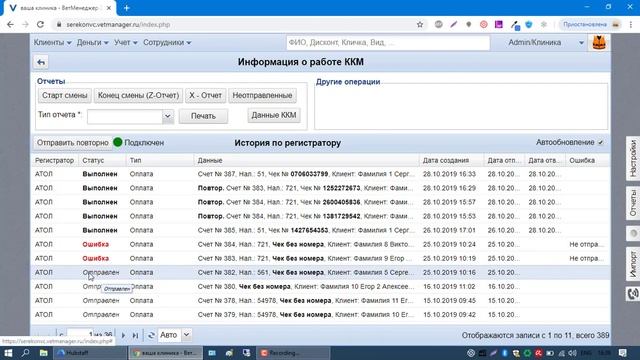Click Конец смены (Z-Отчет) button
The width and height of the screenshot is (640, 360).
click(x=138, y=96)
